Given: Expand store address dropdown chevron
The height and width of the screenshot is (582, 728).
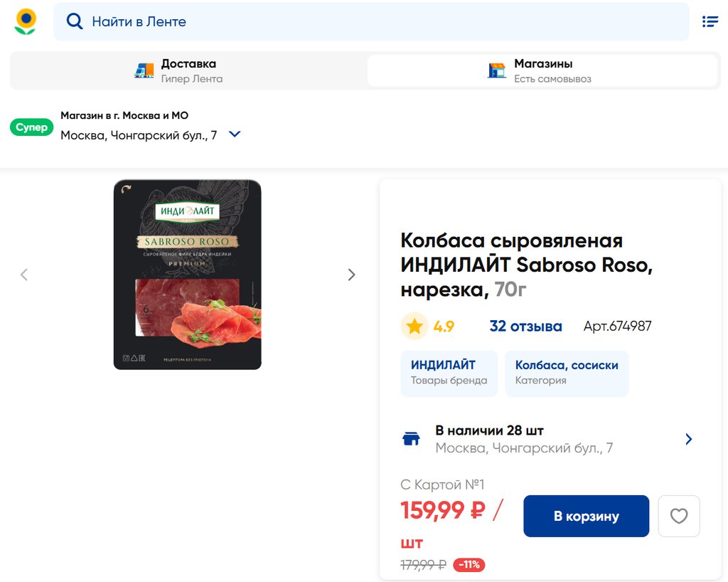Looking at the screenshot, I should click(x=235, y=134).
